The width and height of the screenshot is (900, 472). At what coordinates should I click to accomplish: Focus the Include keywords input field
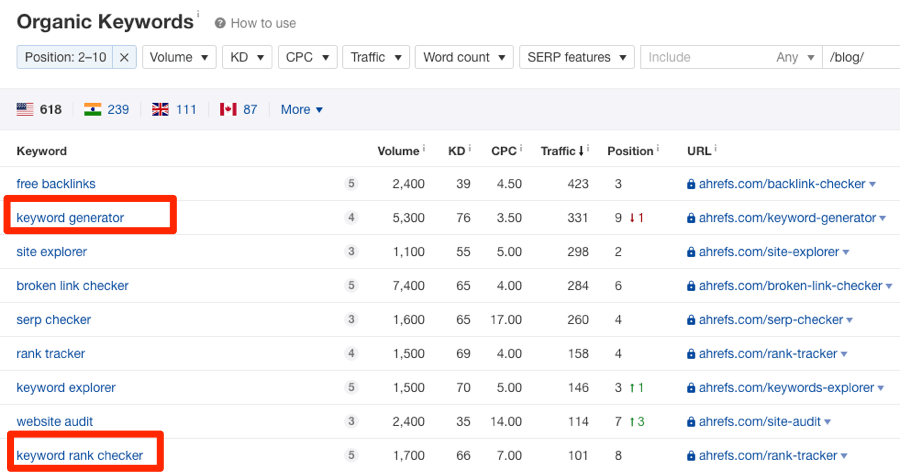pyautogui.click(x=705, y=57)
